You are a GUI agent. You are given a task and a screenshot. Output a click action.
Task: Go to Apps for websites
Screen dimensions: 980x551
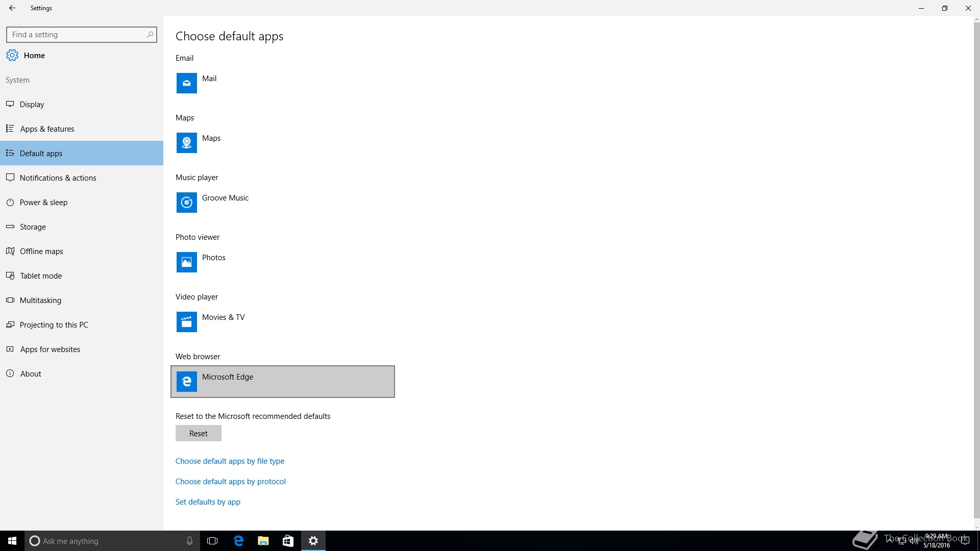(x=82, y=349)
